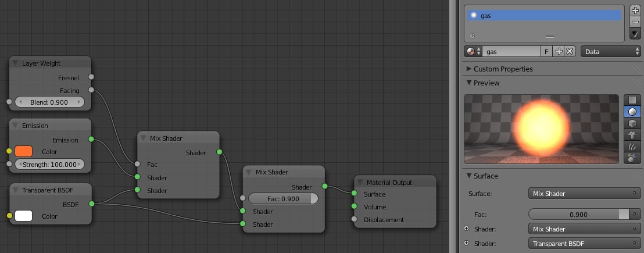Collapse the second Mix Shader node with Fac slider
This screenshot has height=253, width=644.
pos(249,172)
